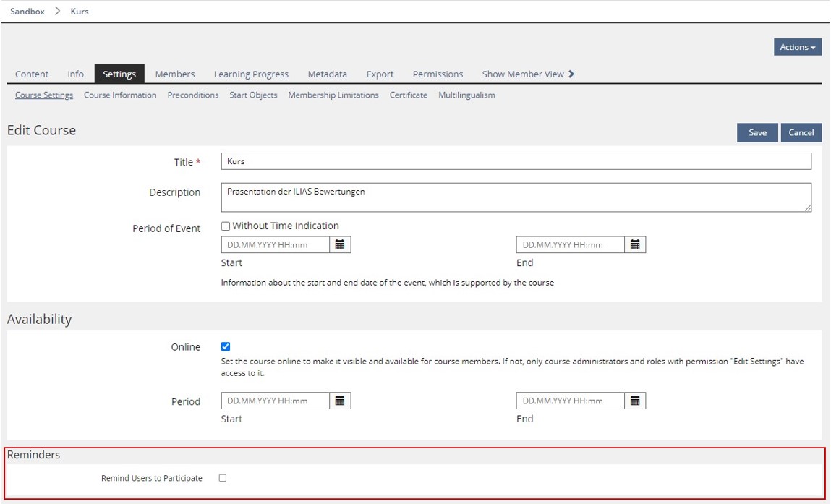Open the Certificate sub-tab
The width and height of the screenshot is (831, 504).
coord(408,95)
